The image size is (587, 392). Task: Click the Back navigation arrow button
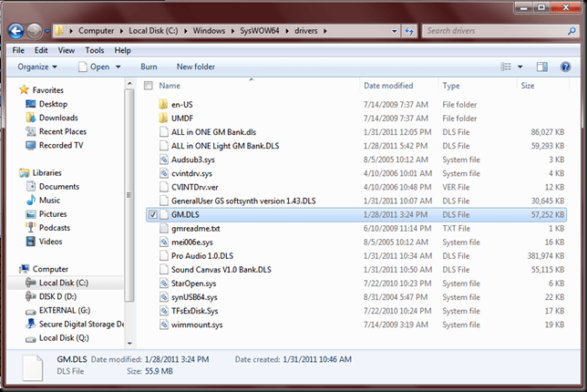(16, 31)
